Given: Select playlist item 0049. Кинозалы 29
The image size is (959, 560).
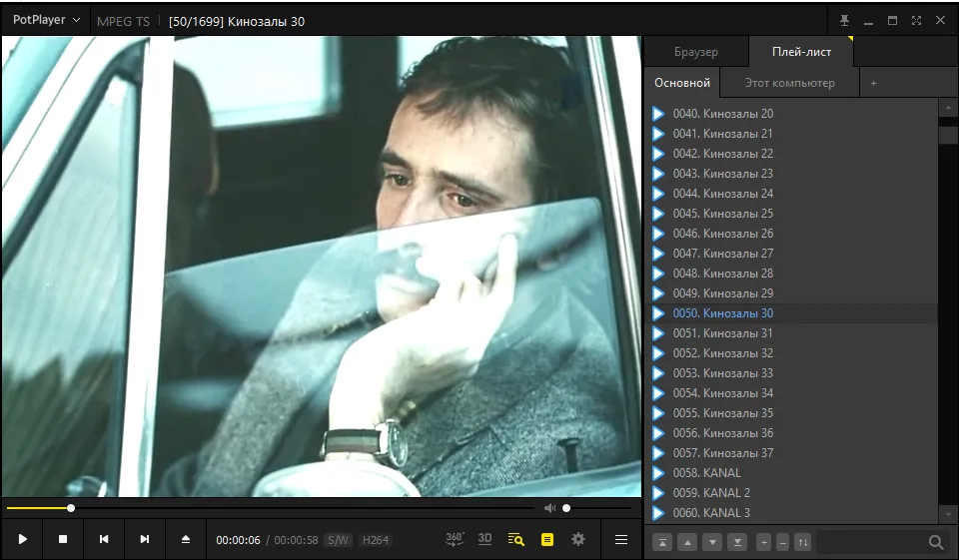Looking at the screenshot, I should coord(791,293).
